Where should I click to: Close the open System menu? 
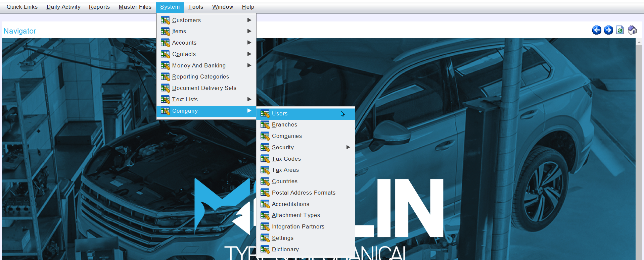[x=170, y=7]
